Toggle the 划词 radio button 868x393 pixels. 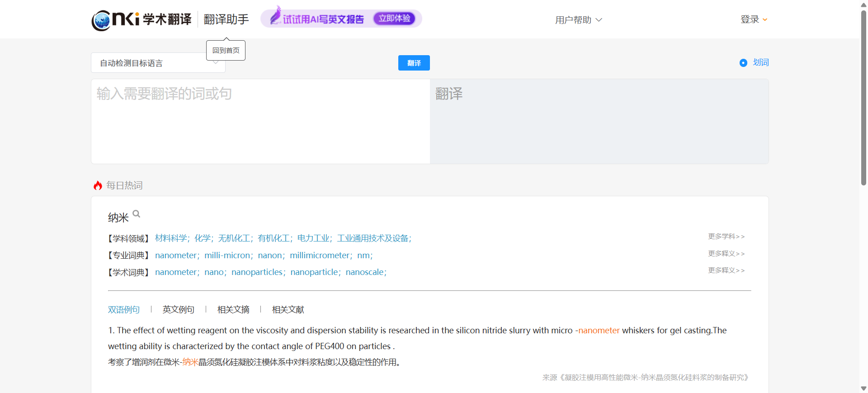tap(743, 63)
